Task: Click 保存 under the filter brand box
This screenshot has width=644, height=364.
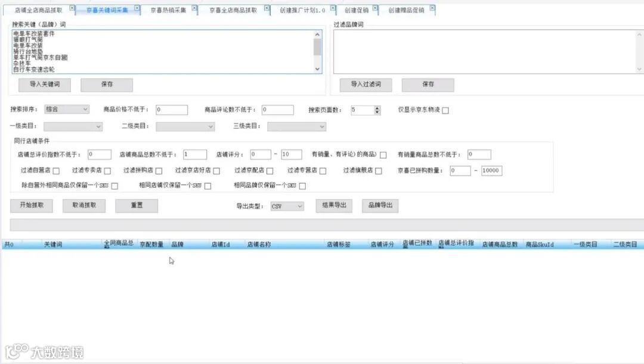Action: pyautogui.click(x=428, y=85)
